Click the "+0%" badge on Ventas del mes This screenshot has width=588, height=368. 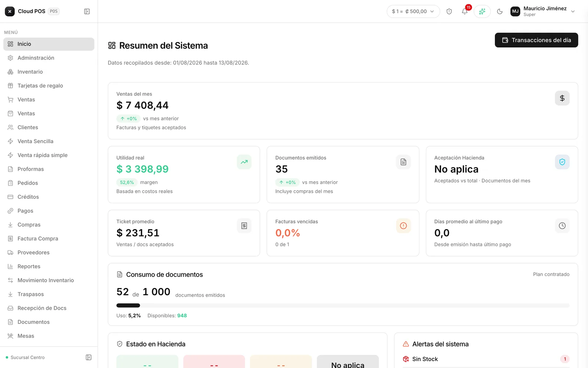[x=128, y=119]
